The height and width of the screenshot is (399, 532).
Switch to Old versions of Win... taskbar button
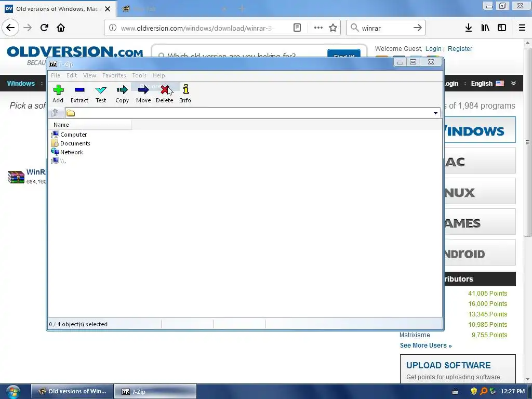[72, 391]
